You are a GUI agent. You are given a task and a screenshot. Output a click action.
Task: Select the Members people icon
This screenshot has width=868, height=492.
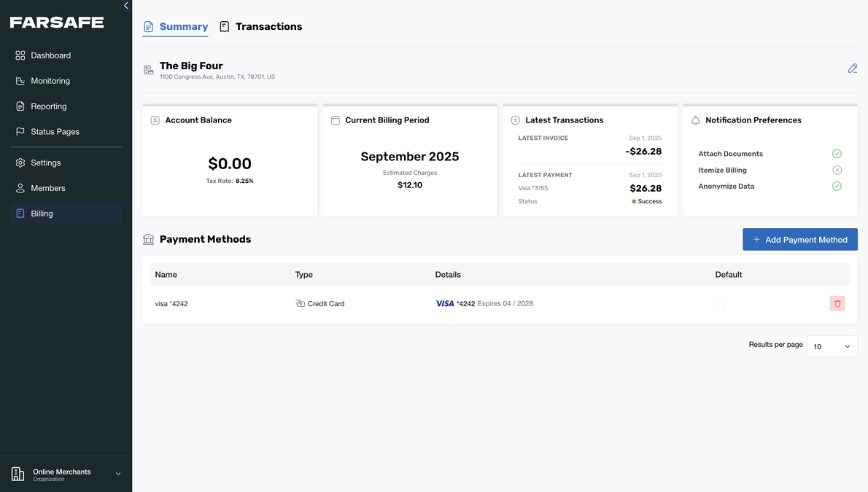(20, 187)
